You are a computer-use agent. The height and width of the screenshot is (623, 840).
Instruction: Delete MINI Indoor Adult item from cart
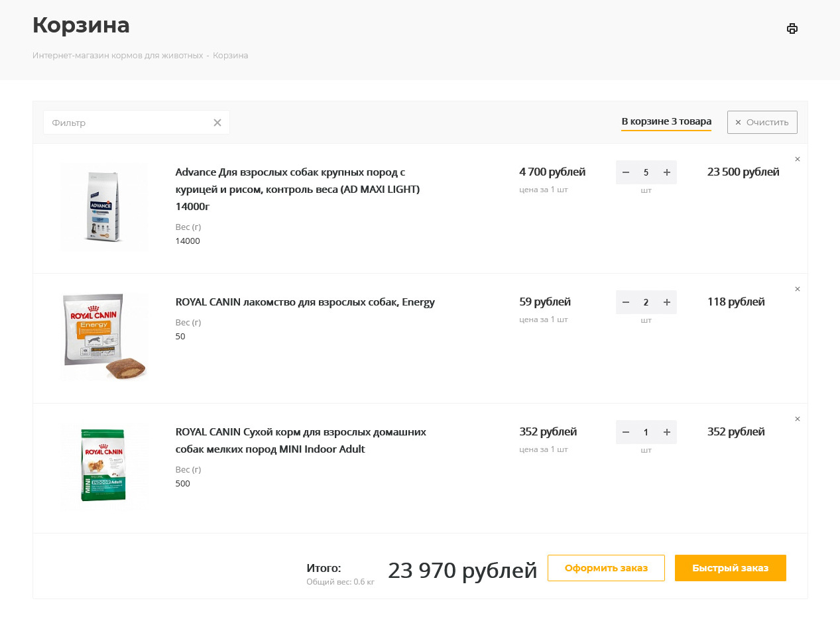(797, 419)
